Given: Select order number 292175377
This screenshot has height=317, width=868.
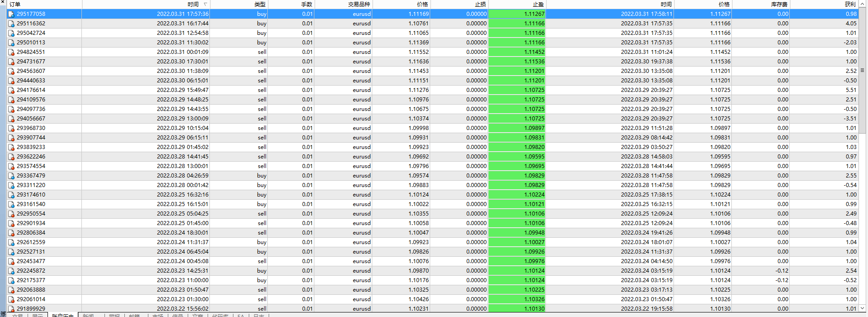Looking at the screenshot, I should tap(31, 280).
